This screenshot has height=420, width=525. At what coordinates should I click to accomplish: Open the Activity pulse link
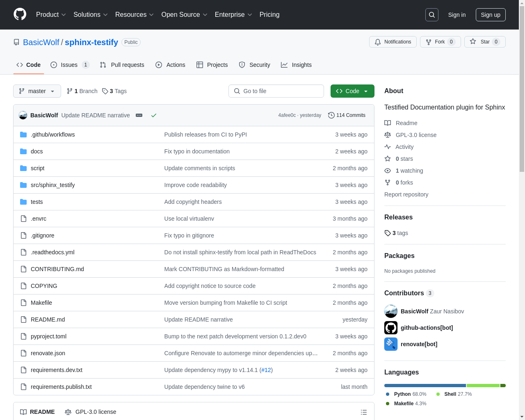point(399,147)
